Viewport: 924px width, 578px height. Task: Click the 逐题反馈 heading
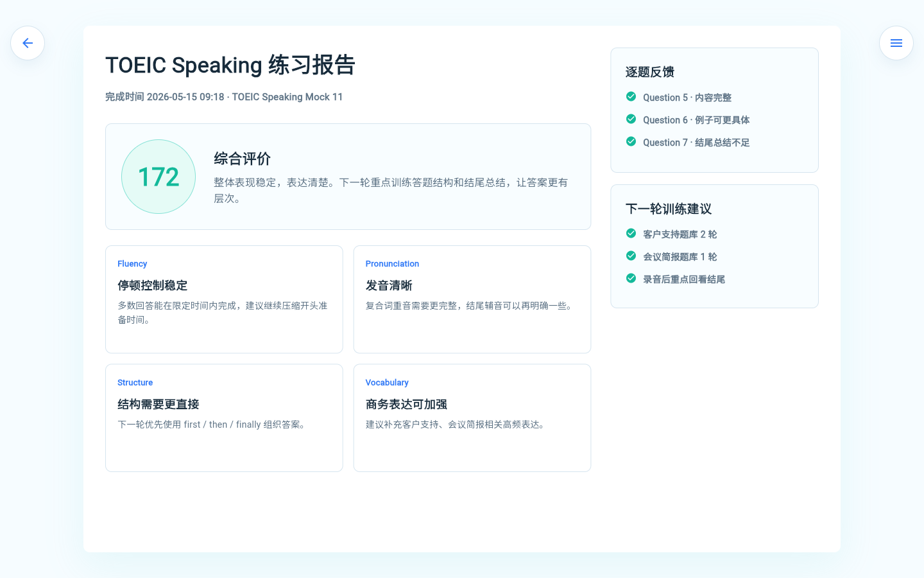[x=650, y=72]
